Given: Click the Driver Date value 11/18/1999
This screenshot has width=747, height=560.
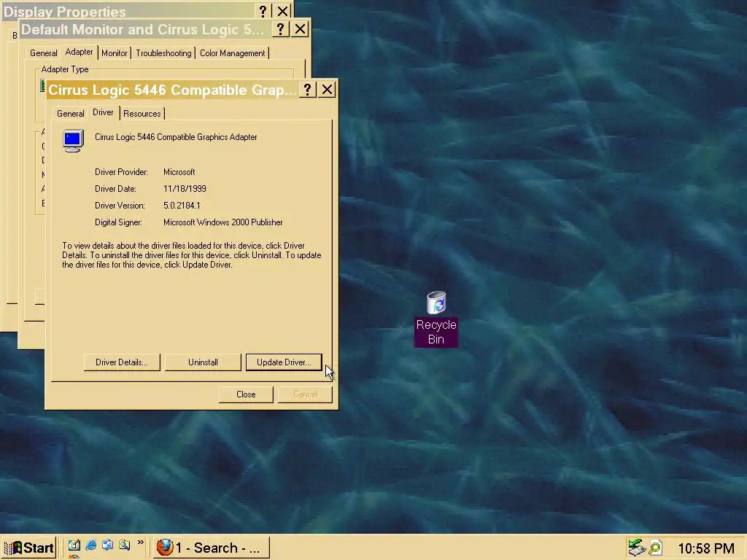Looking at the screenshot, I should 185,189.
